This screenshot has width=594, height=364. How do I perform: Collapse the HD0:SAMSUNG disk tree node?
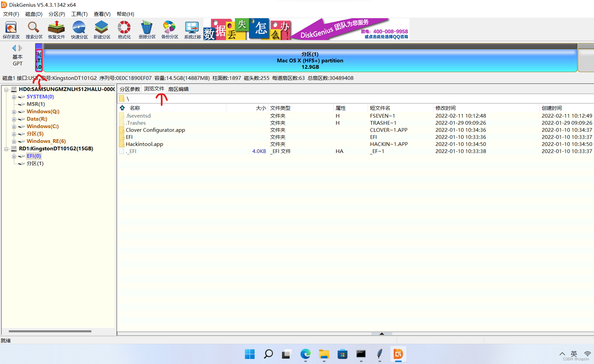coord(6,89)
